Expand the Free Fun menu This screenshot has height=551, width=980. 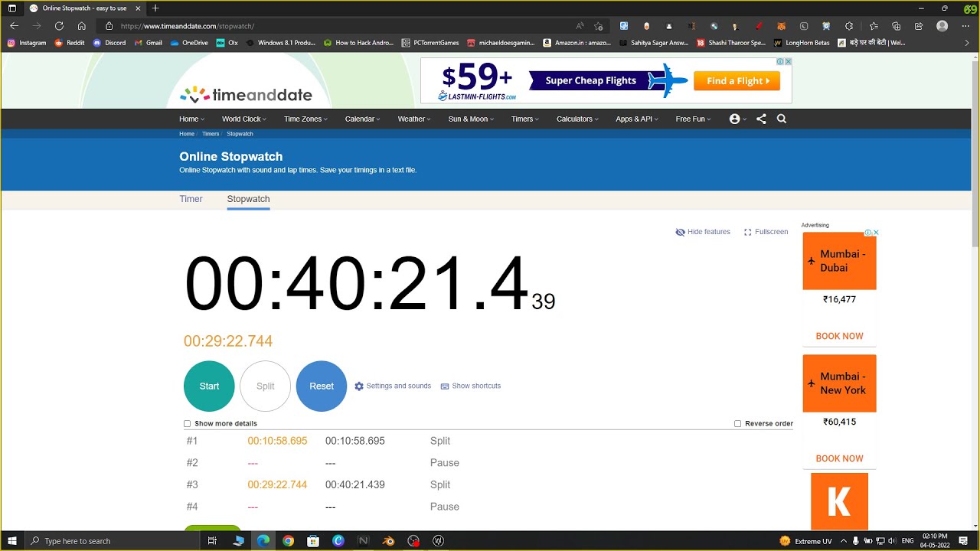[693, 119]
